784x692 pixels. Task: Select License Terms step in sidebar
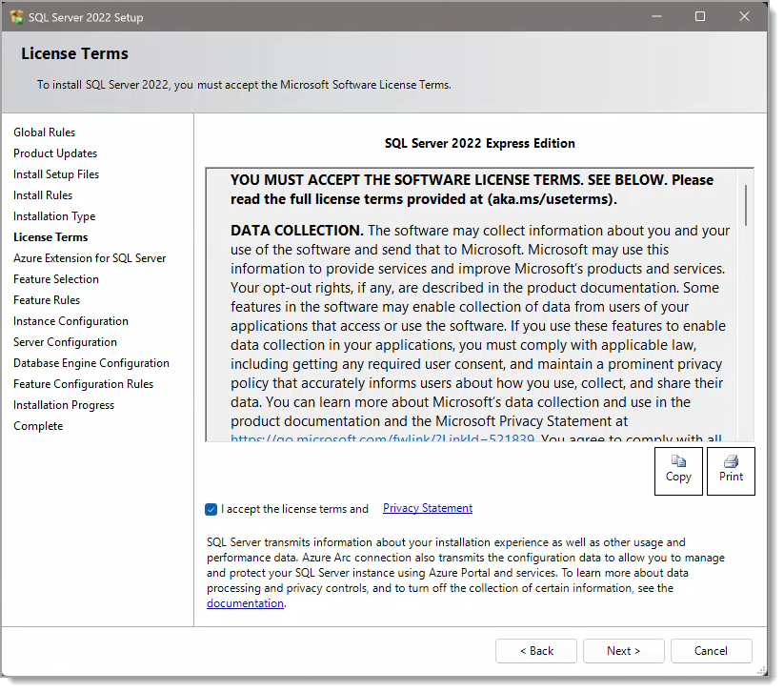click(50, 237)
